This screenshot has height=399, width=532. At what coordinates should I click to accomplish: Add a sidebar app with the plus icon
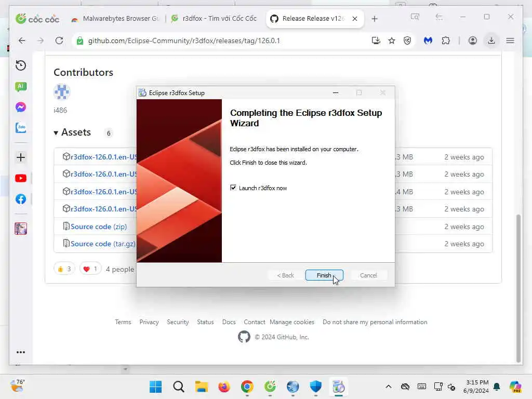point(21,157)
